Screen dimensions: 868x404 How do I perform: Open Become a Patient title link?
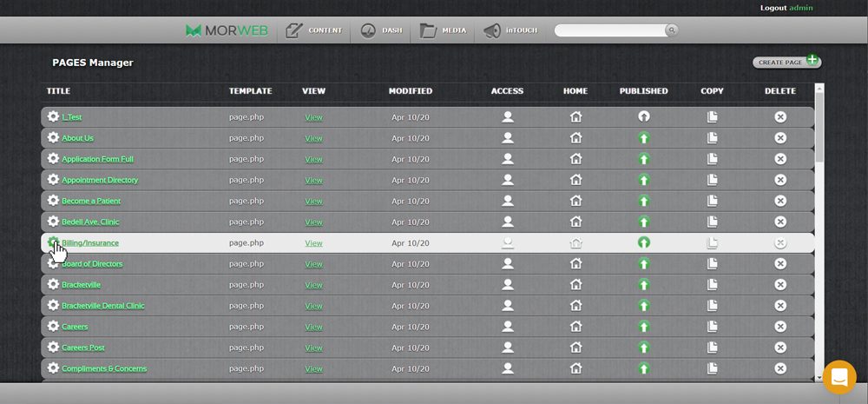(91, 202)
